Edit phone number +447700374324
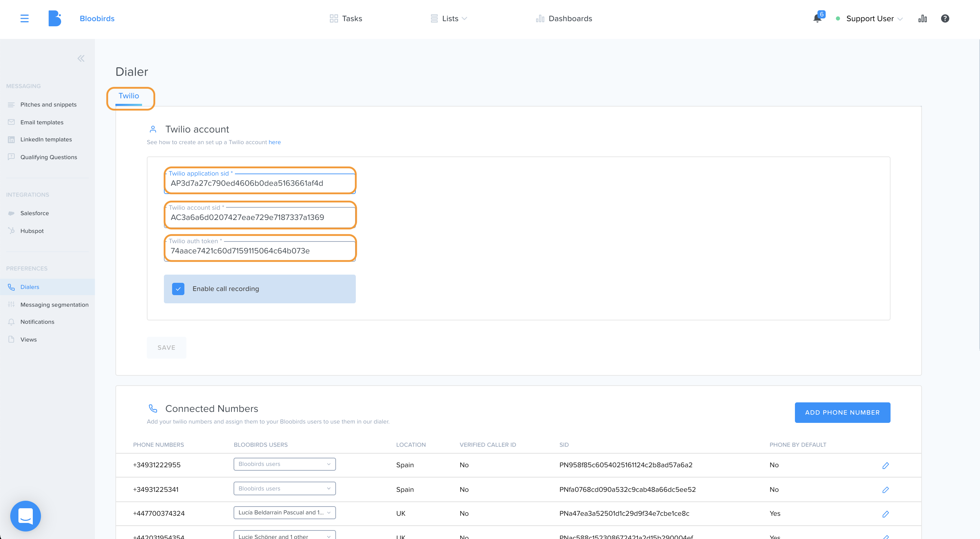Screen dimensions: 980x539 (885, 514)
